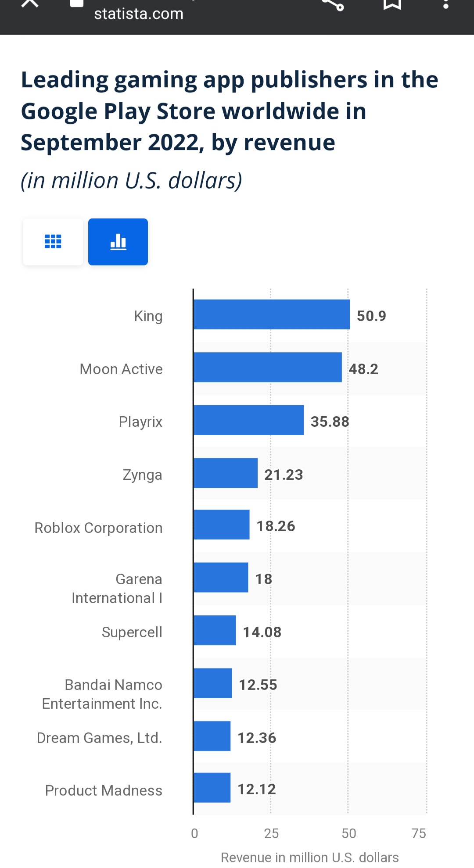Tap the Bandai Namco Entertainment bar

(x=212, y=683)
